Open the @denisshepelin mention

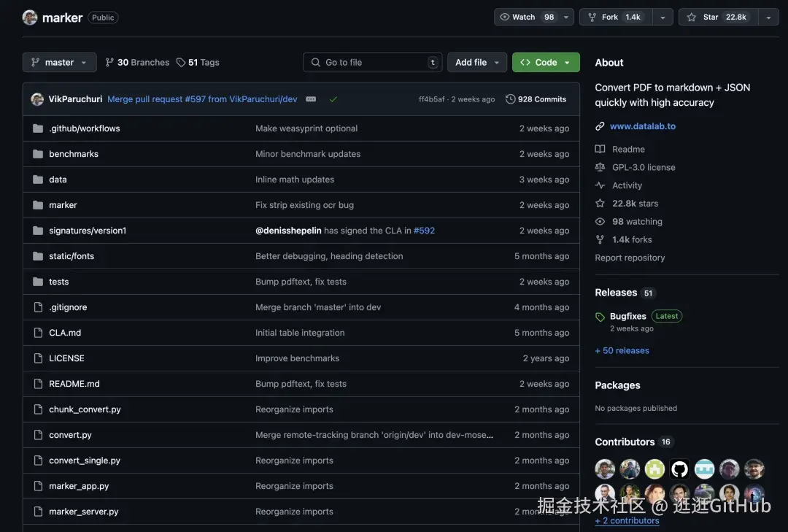point(288,231)
